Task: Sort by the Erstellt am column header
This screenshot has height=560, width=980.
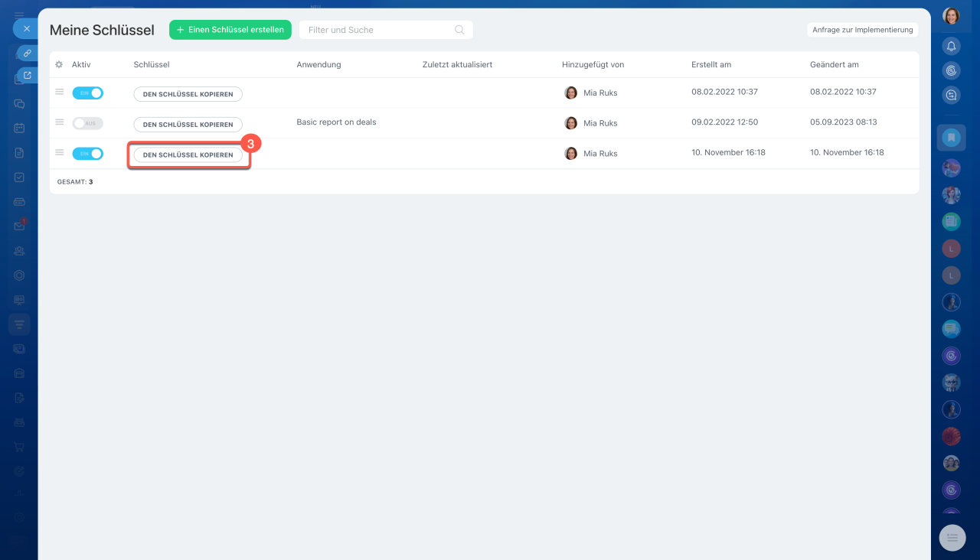Action: coord(710,65)
